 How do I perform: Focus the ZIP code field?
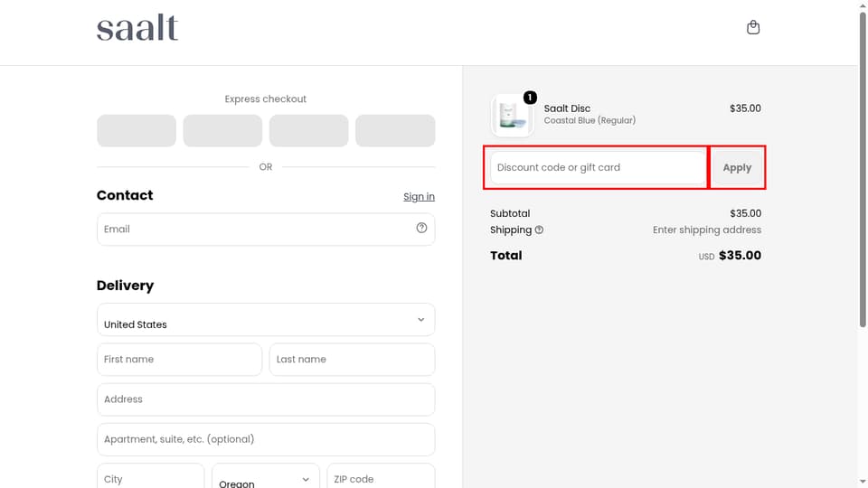381,478
